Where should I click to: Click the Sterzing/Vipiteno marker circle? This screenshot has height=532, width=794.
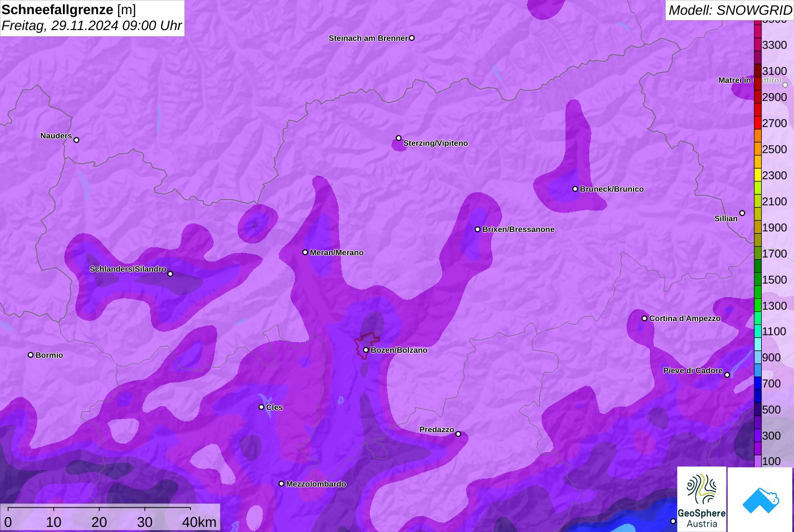click(x=399, y=138)
